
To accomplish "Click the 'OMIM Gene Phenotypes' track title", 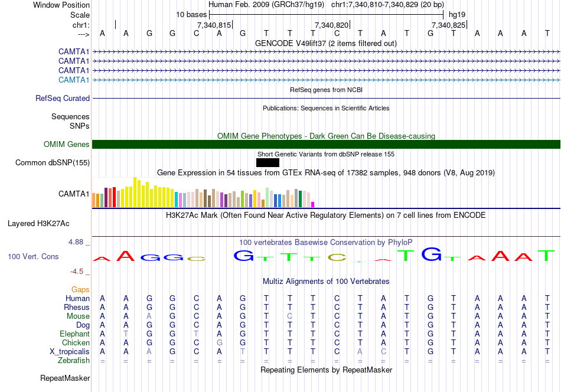I will (x=326, y=136).
